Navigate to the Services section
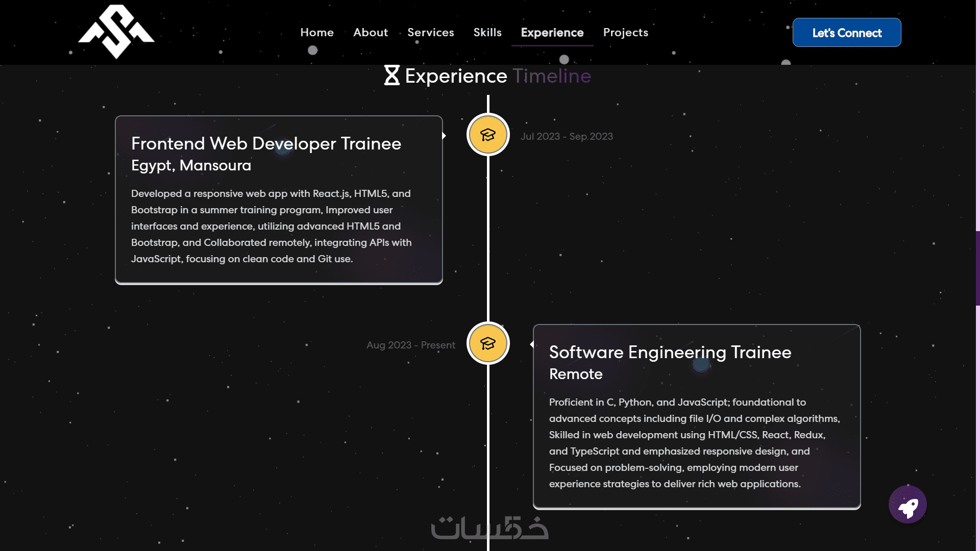The image size is (980, 551). [430, 33]
